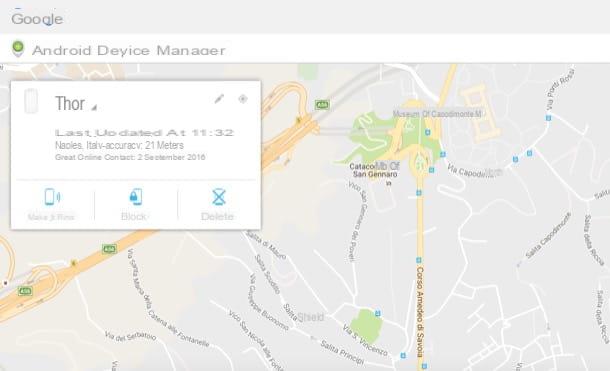Image resolution: width=610 pixels, height=371 pixels.
Task: Click the locate device crosshair icon
Action: [243, 99]
